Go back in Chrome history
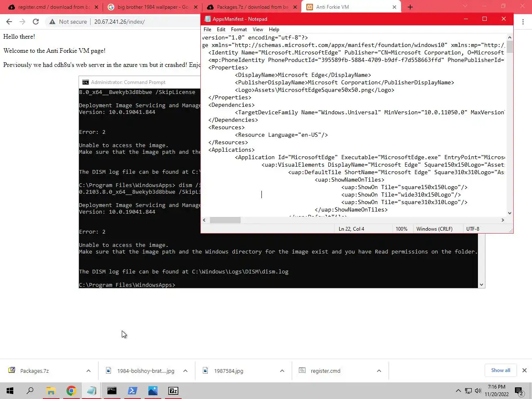Screen dimensions: 532x399 coord(9,22)
